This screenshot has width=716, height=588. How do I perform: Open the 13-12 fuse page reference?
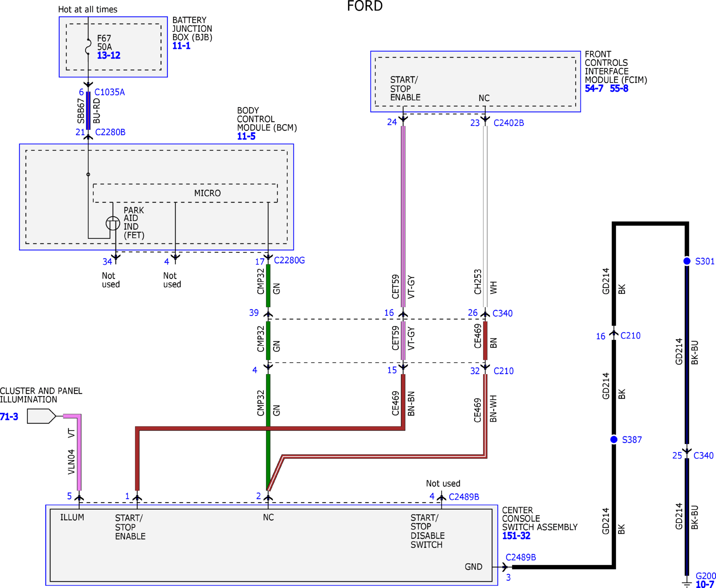coord(109,55)
